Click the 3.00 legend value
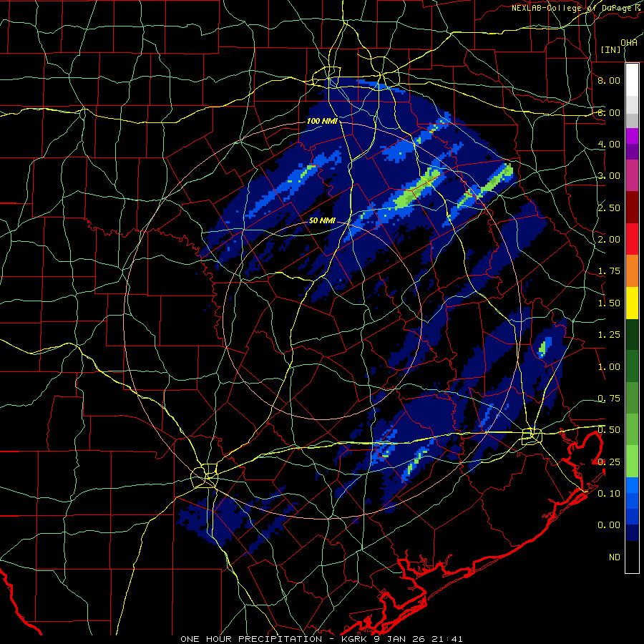 tap(609, 176)
